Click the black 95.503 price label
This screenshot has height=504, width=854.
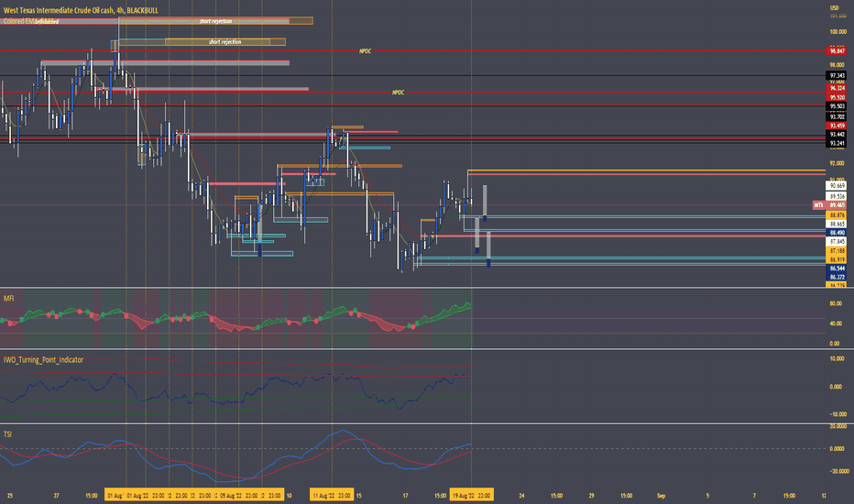point(837,106)
